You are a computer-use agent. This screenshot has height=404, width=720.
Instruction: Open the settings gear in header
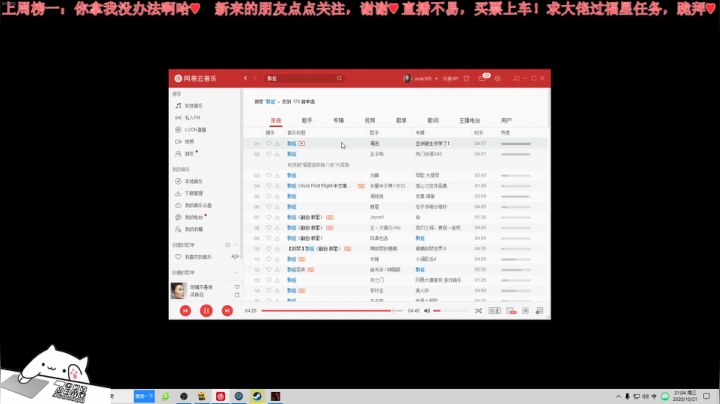pos(497,79)
